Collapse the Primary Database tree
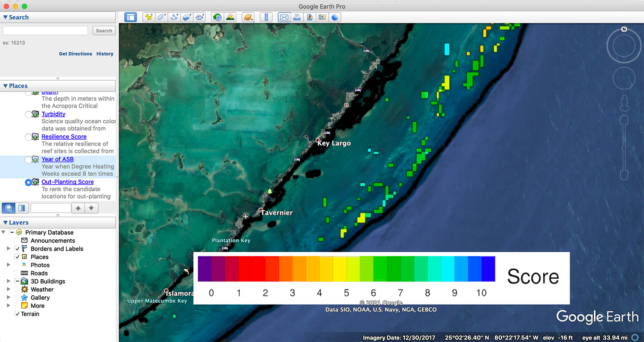 (x=3, y=232)
